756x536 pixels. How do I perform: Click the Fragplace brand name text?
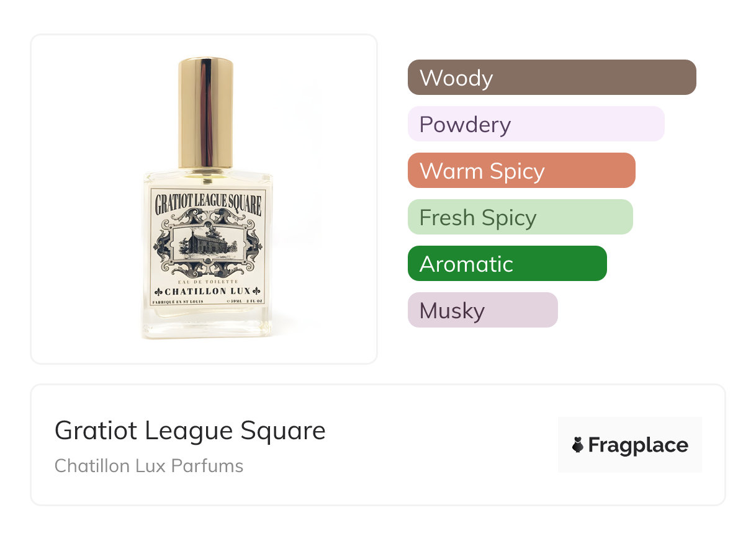[x=638, y=445]
